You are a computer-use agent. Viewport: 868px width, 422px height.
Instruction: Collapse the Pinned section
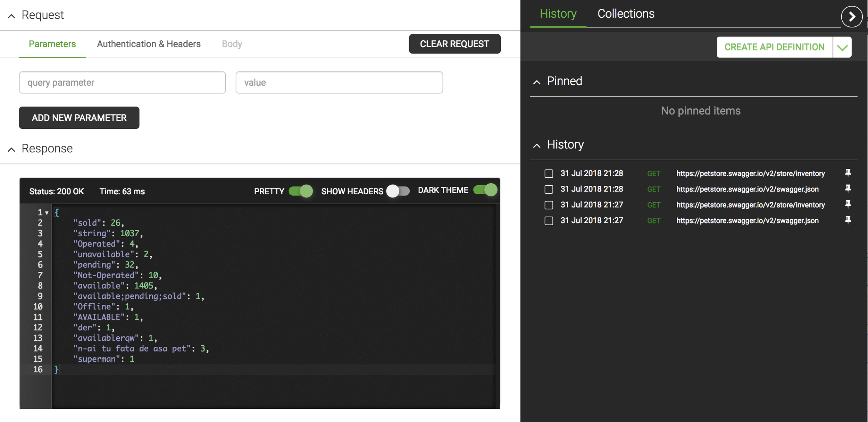click(537, 82)
